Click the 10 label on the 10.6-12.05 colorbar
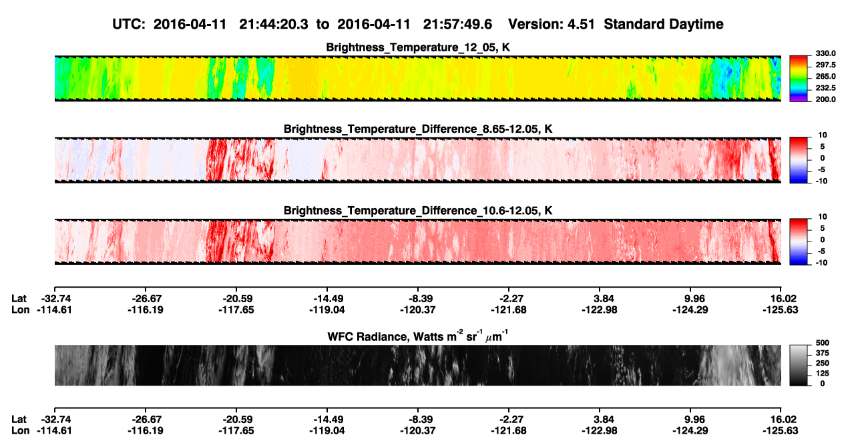Image resolution: width=868 pixels, height=445 pixels. click(821, 216)
